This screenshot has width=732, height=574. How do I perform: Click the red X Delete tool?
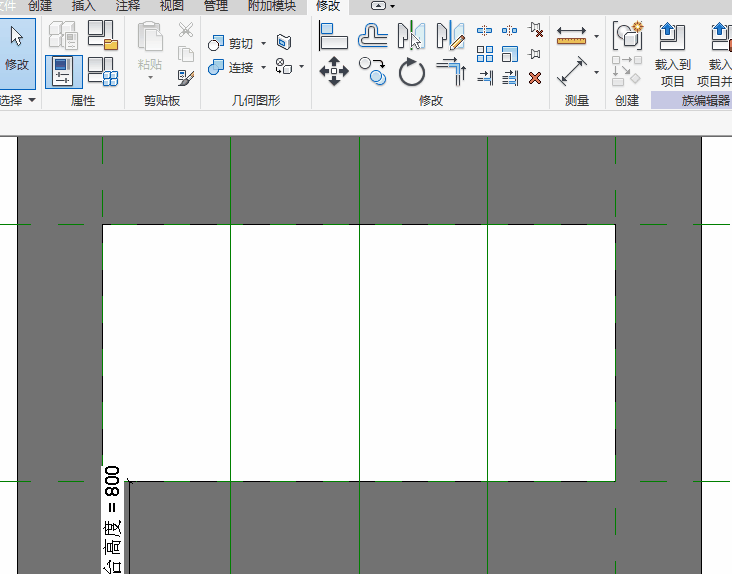(535, 77)
